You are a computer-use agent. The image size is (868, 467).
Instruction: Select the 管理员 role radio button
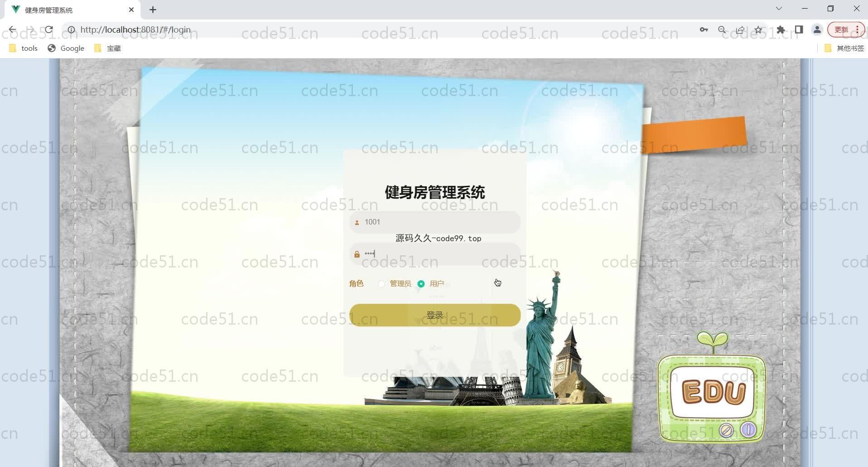[x=381, y=284]
